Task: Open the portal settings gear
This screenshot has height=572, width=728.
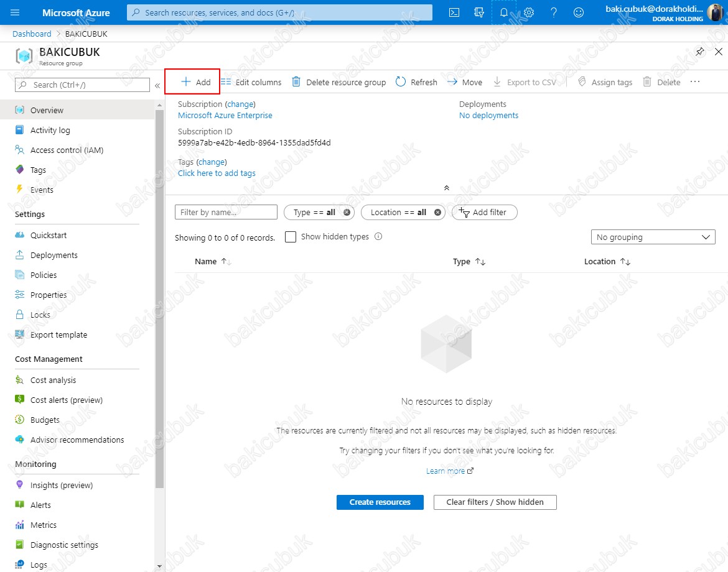Action: point(529,12)
